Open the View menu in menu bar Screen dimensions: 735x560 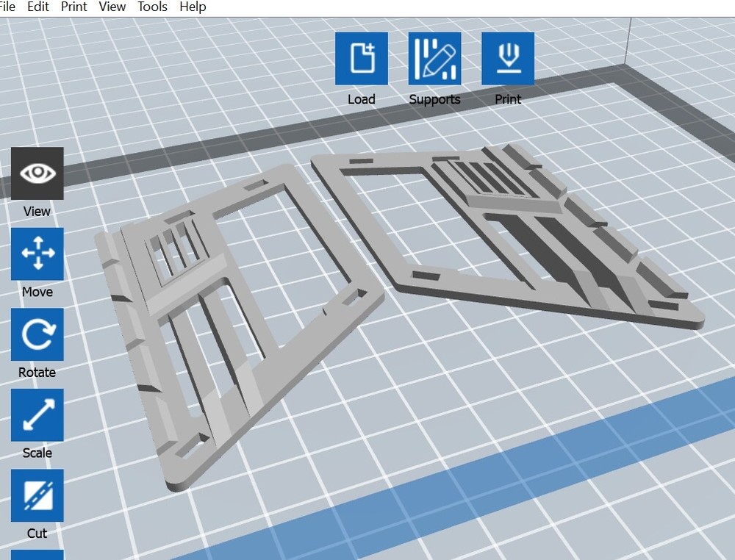pos(112,7)
